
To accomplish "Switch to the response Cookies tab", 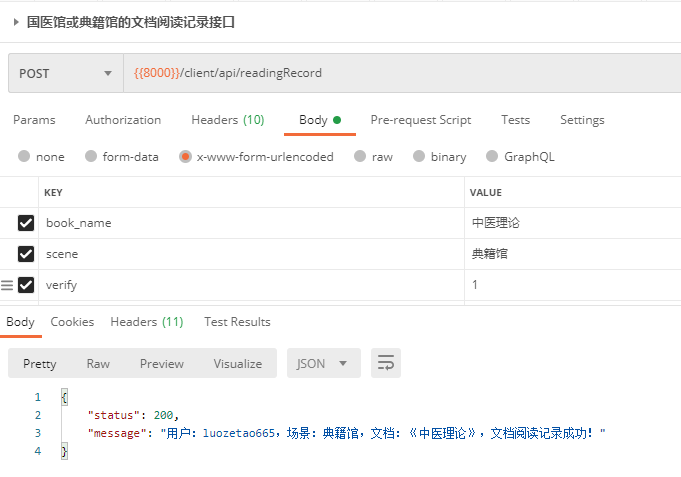I will tap(72, 322).
